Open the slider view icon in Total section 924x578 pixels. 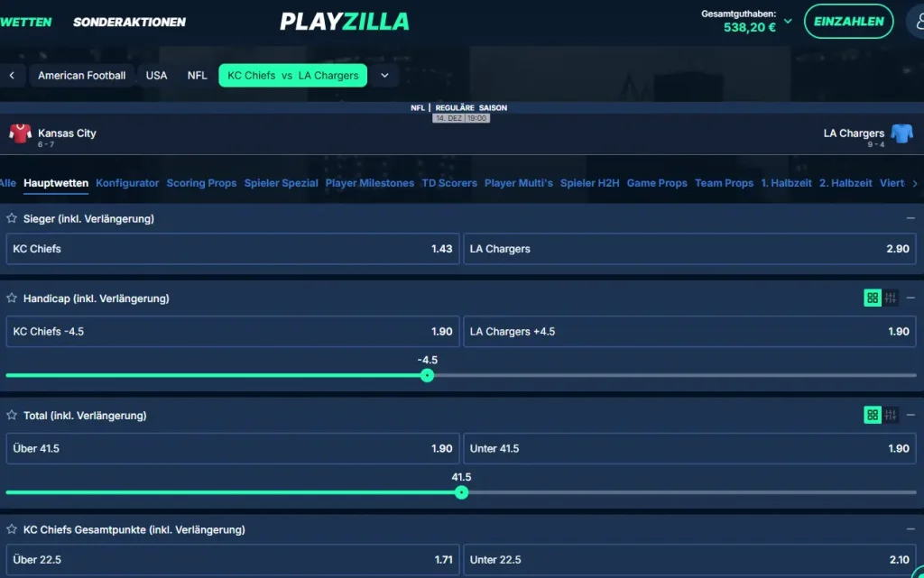pos(890,415)
